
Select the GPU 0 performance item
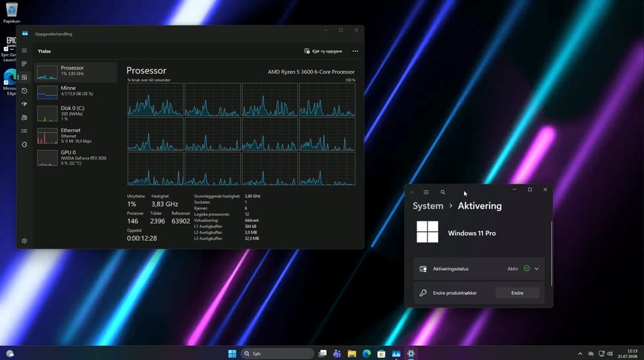coord(76,158)
